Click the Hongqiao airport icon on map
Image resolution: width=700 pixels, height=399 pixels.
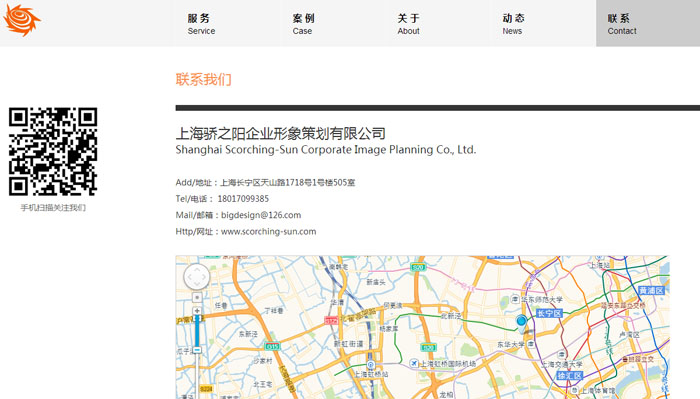tap(414, 363)
